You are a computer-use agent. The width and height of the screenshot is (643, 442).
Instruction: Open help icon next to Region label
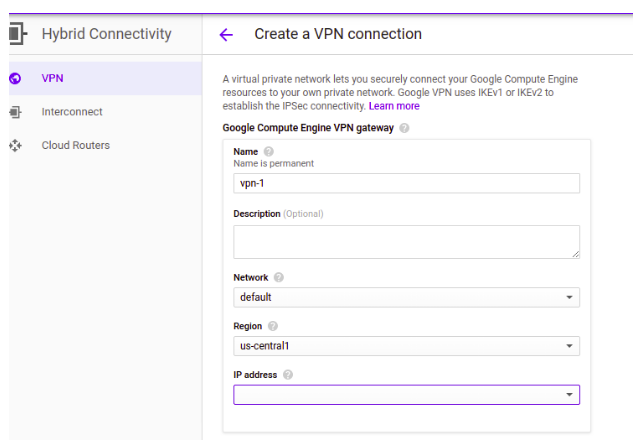point(273,326)
